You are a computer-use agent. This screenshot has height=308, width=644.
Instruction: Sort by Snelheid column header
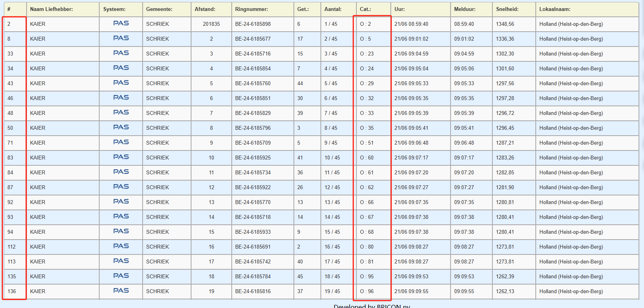507,9
